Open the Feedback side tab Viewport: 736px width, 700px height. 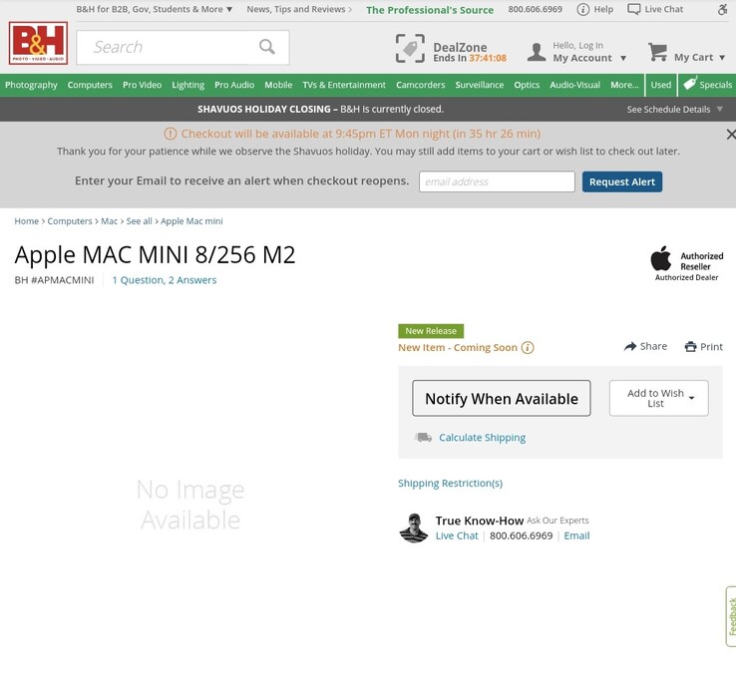pos(731,616)
